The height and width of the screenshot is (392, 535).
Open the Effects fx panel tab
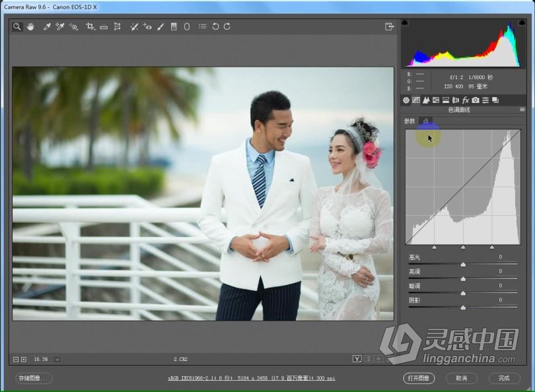[466, 100]
